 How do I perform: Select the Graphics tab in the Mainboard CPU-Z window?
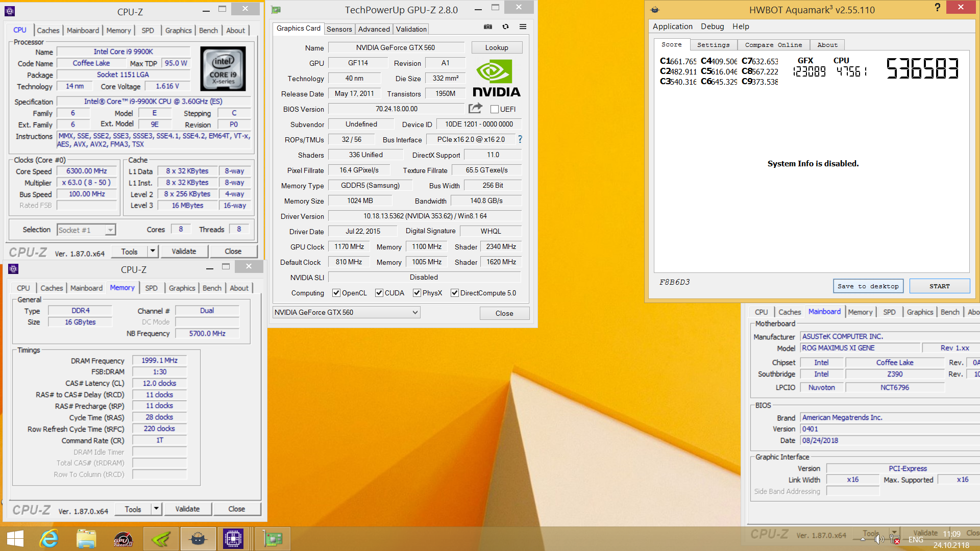tap(920, 312)
